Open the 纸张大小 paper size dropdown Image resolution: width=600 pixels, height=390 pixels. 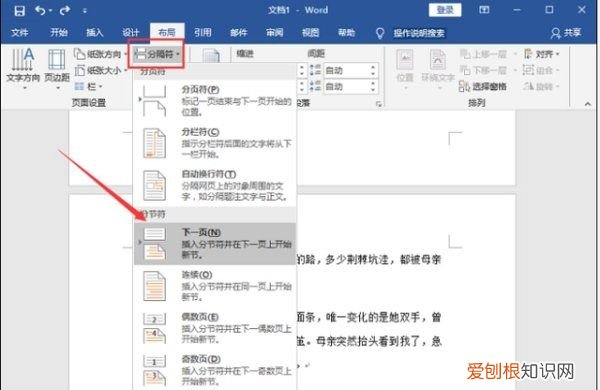point(101,70)
